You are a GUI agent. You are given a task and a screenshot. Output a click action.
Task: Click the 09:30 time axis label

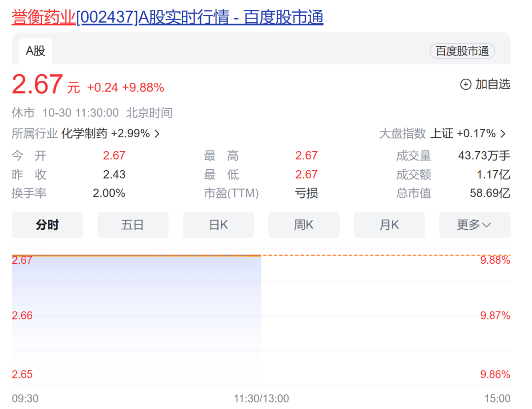coord(25,399)
